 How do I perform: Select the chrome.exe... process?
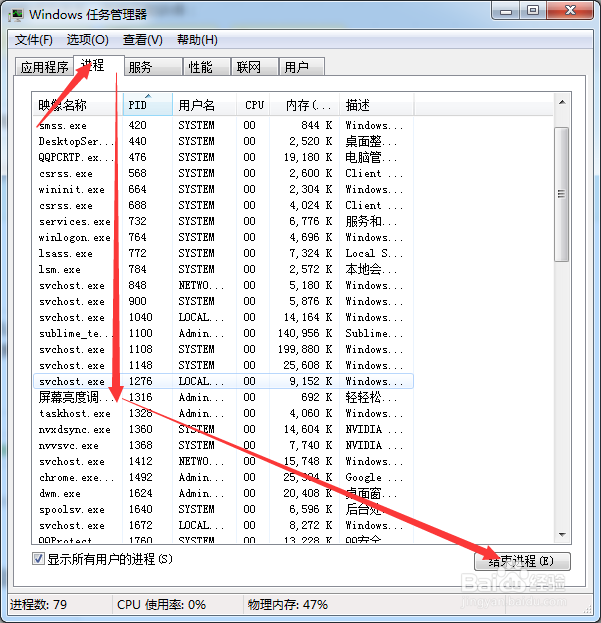pos(223,478)
